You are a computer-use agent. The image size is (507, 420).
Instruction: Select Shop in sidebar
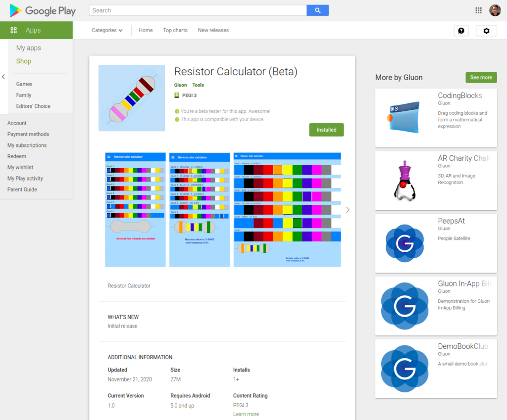click(24, 61)
